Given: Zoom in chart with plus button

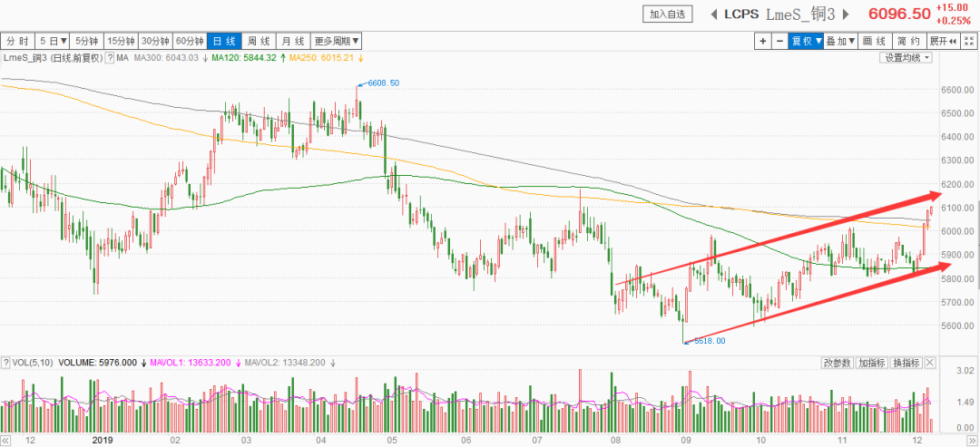Looking at the screenshot, I should 763,41.
